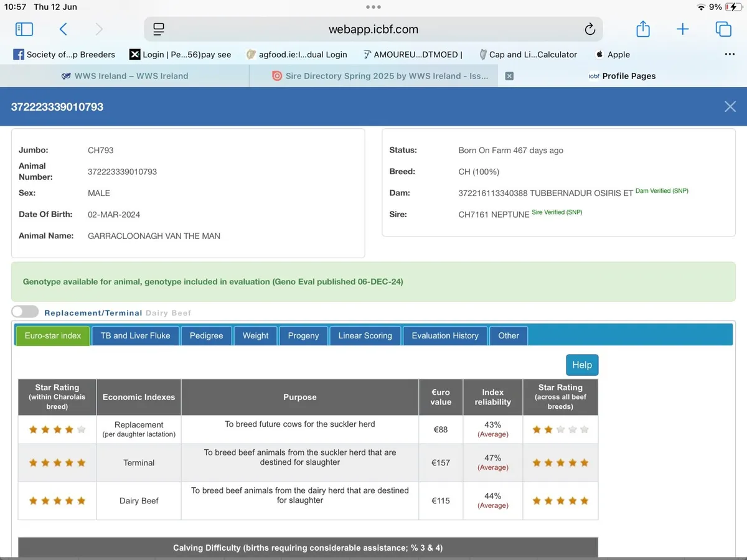This screenshot has width=747, height=560.
Task: Click the Terminal economic index cell
Action: pyautogui.click(x=139, y=462)
